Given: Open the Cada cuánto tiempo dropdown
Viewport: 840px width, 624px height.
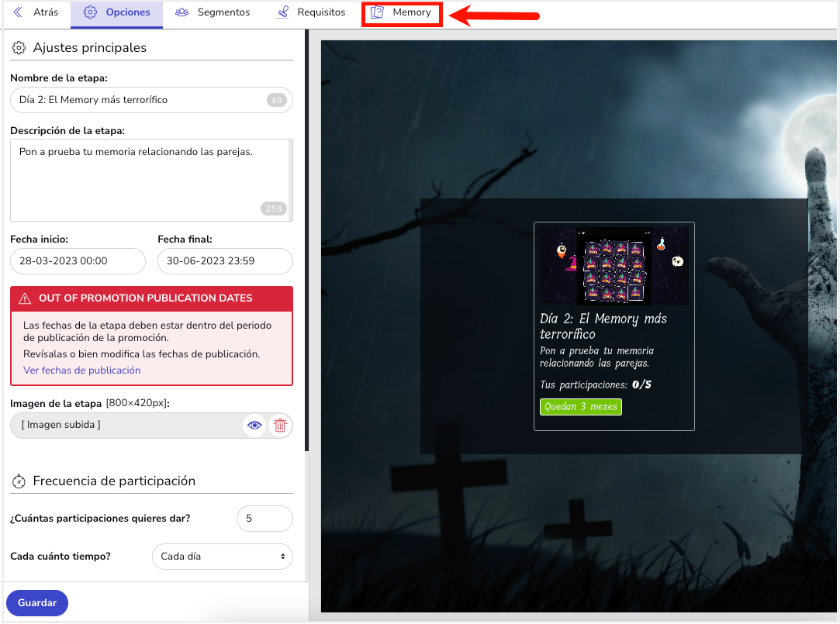Looking at the screenshot, I should (x=223, y=557).
